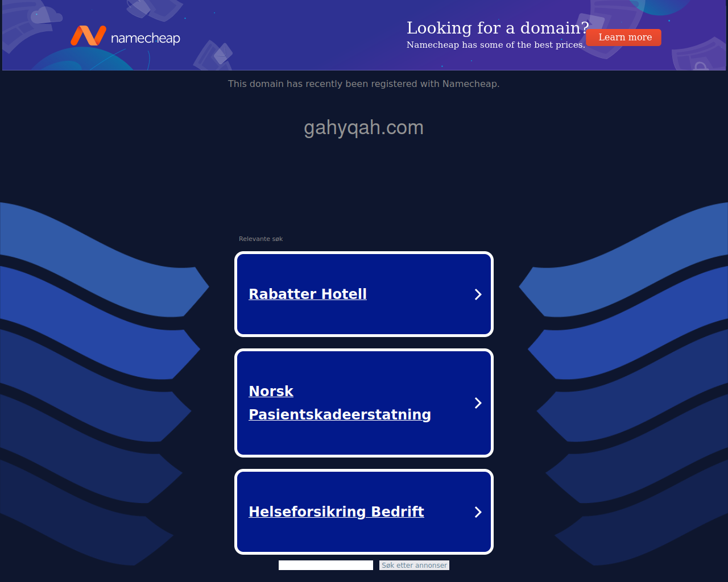
Task: Click the Learn more button
Action: tap(624, 38)
